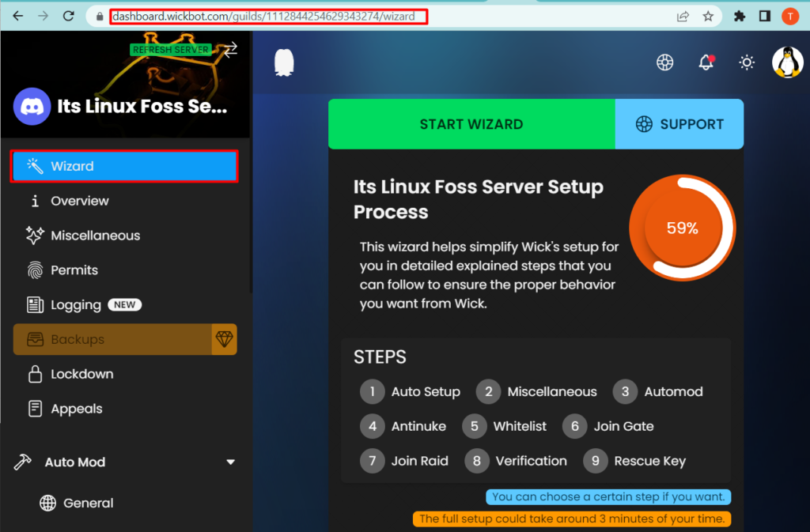The width and height of the screenshot is (810, 532).
Task: Open the support lifebuoy icon in header
Action: tap(664, 62)
